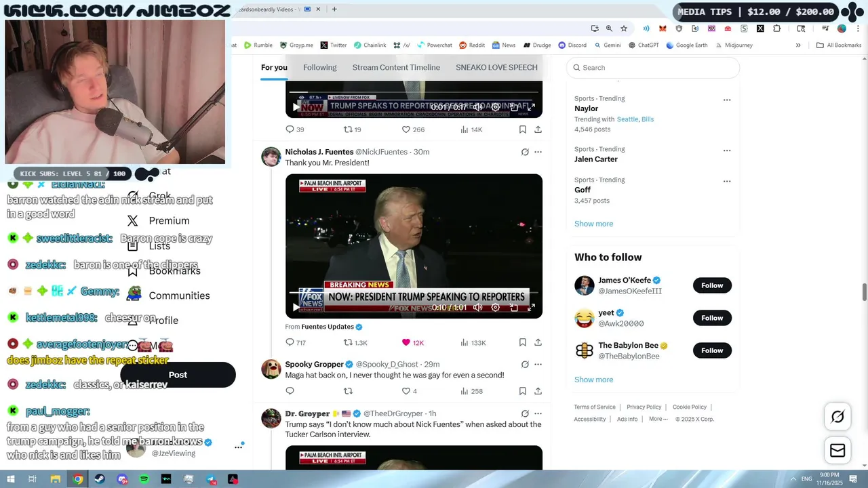
Task: Open the Groyp.me bookmark
Action: pyautogui.click(x=296, y=45)
